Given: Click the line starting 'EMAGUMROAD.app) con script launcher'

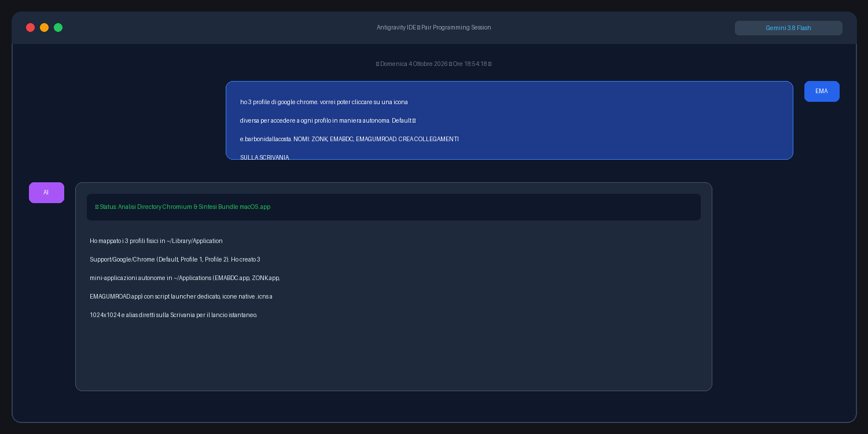Looking at the screenshot, I should coord(181,296).
